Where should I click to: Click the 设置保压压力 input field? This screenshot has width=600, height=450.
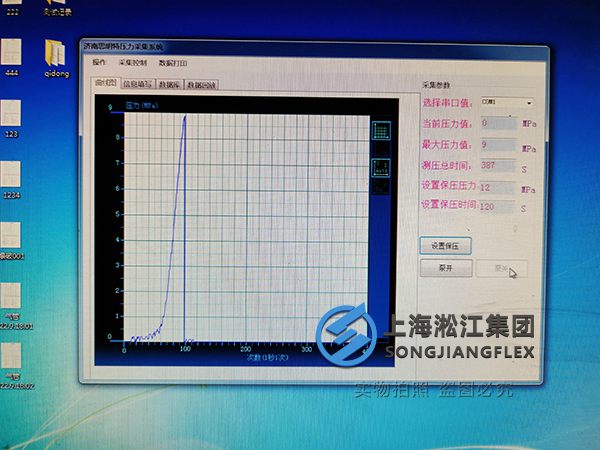click(x=497, y=187)
